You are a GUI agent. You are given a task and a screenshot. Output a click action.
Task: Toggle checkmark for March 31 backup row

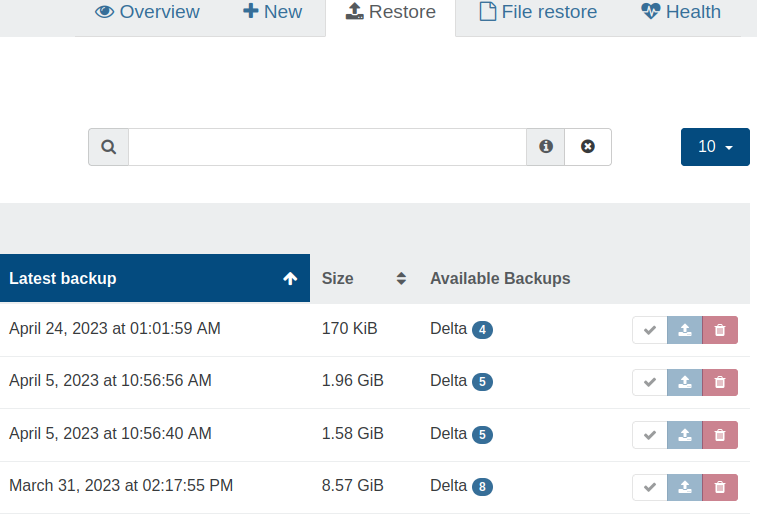coord(650,487)
